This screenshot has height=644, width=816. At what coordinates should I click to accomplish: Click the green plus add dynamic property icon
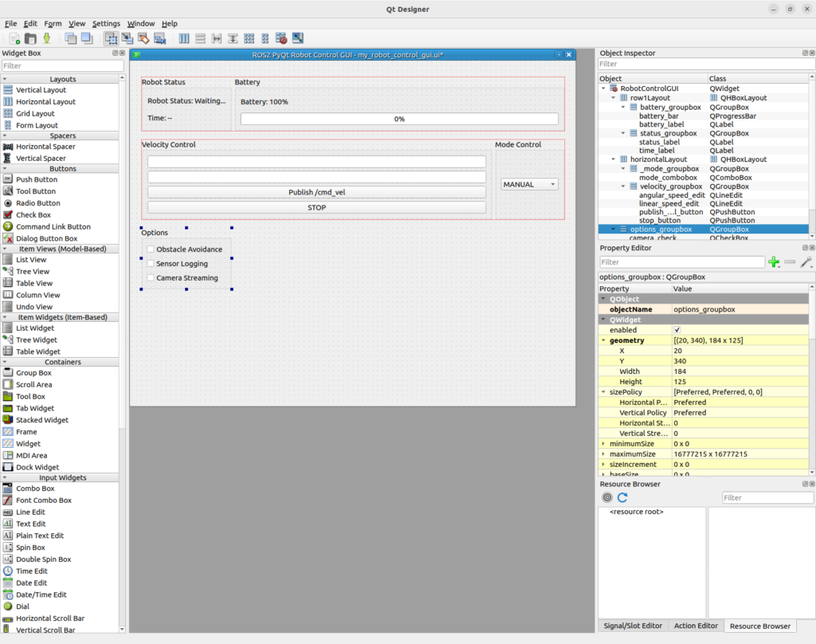[x=774, y=262]
